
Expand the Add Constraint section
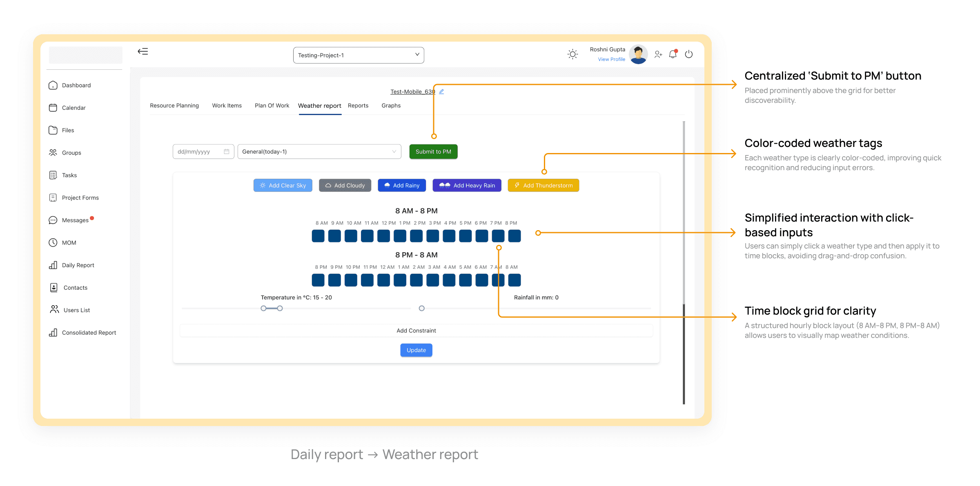tap(416, 331)
